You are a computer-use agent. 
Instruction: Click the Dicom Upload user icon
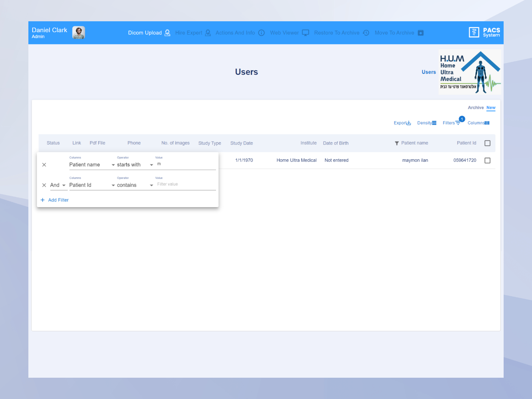pos(167,33)
